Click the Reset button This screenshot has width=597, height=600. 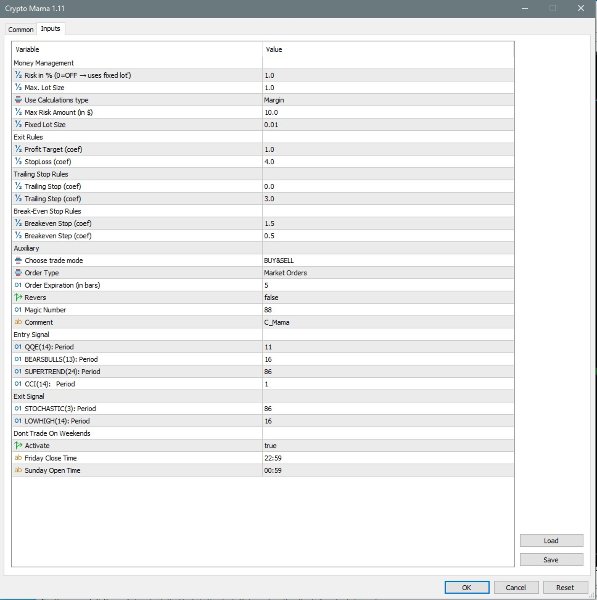(565, 587)
